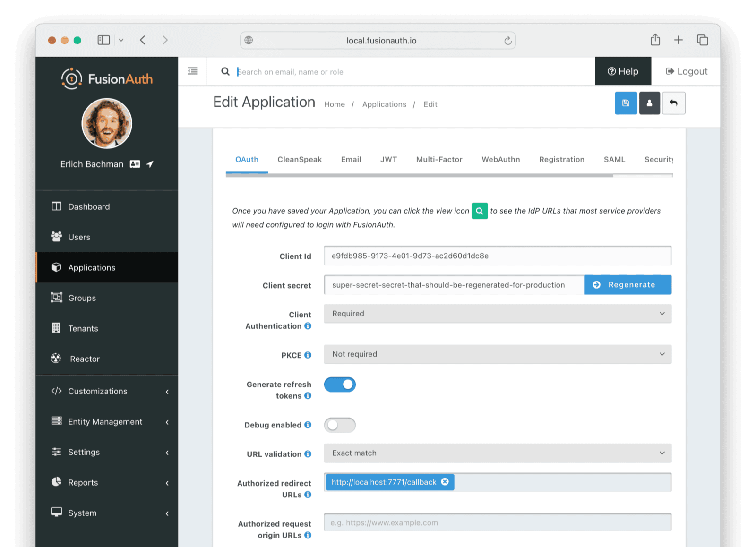
Task: Open the Reactor section
Action: click(x=107, y=359)
